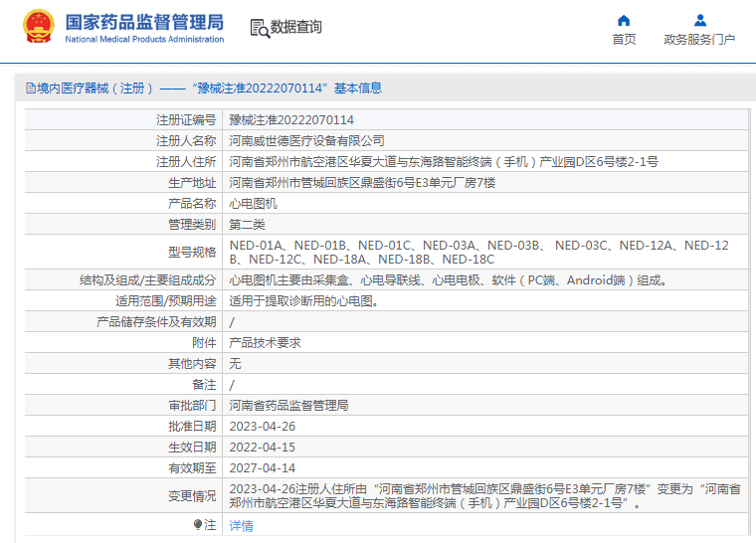Select registration number value 豫械注准20222070114
The width and height of the screenshot is (756, 543).
pyautogui.click(x=291, y=120)
